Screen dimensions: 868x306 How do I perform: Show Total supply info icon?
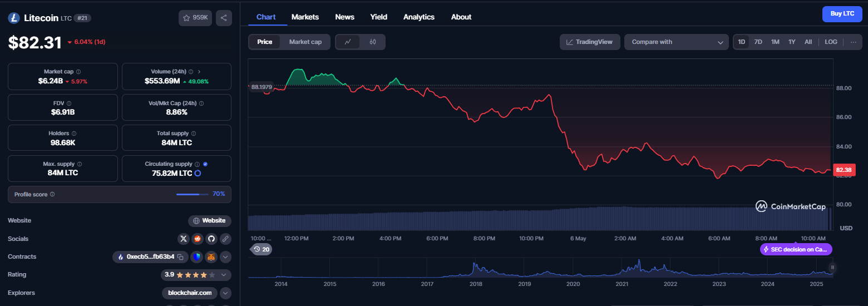(194, 134)
